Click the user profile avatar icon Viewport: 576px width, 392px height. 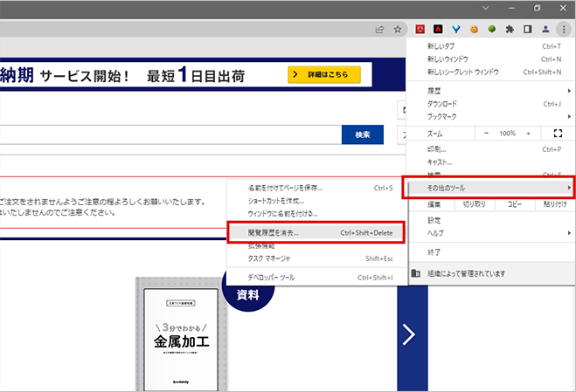[x=545, y=29]
